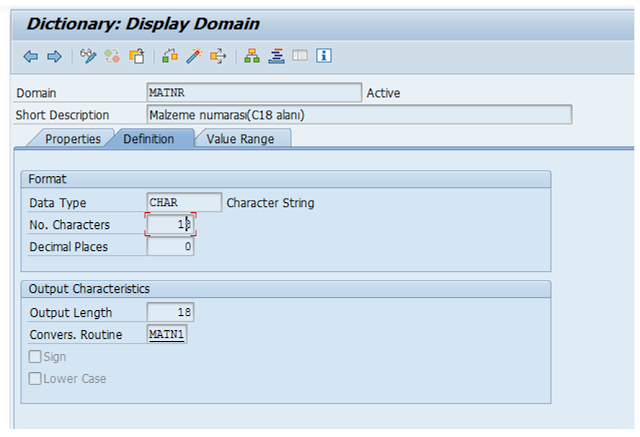640x437 pixels.
Task: Open the Information 'i' icon
Action: point(324,55)
